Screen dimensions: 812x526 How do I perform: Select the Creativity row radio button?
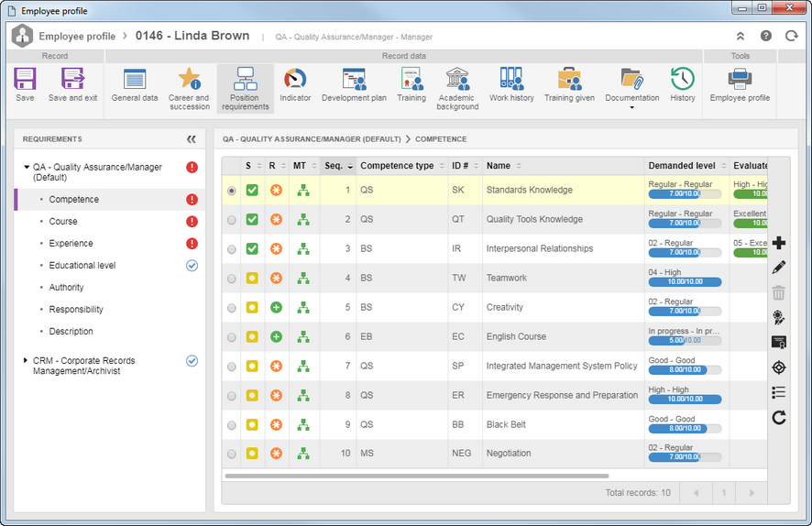pos(232,308)
